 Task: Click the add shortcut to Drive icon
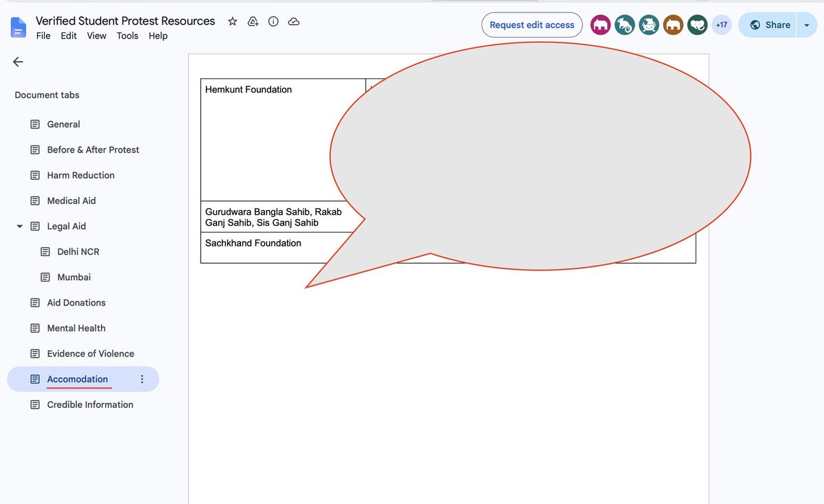click(253, 21)
